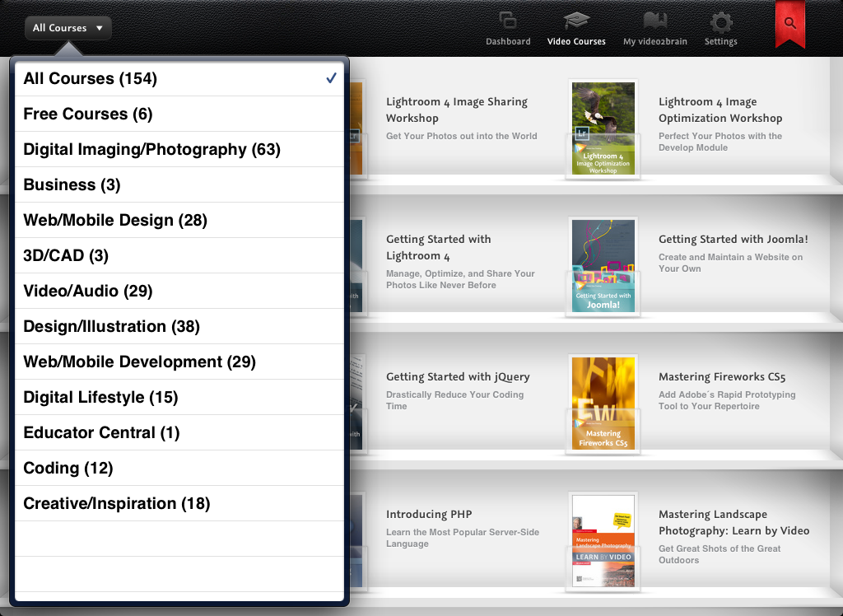Screen dimensions: 843x616
Task: Choose Design/Illustration (38)
Action: pyautogui.click(x=179, y=327)
